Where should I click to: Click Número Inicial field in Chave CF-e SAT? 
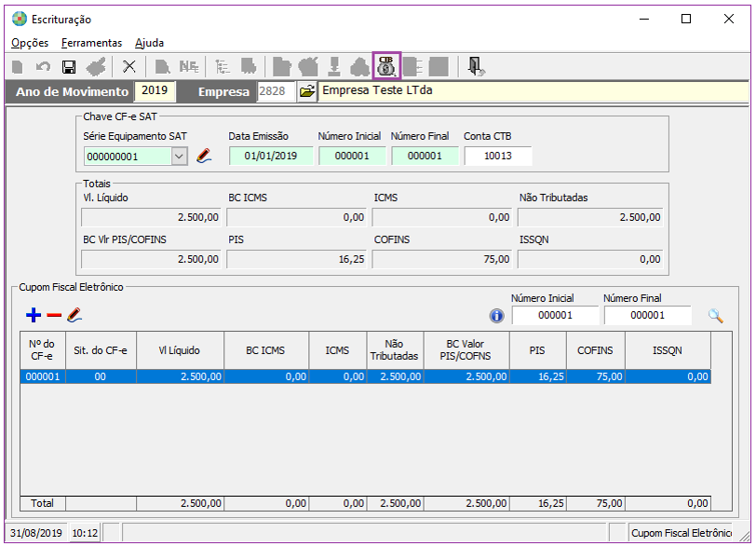[x=352, y=156]
